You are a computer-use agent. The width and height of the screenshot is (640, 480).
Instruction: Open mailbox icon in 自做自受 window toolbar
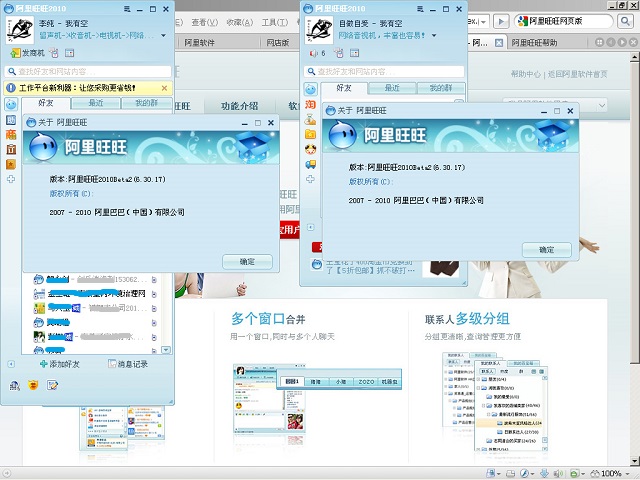[x=338, y=53]
